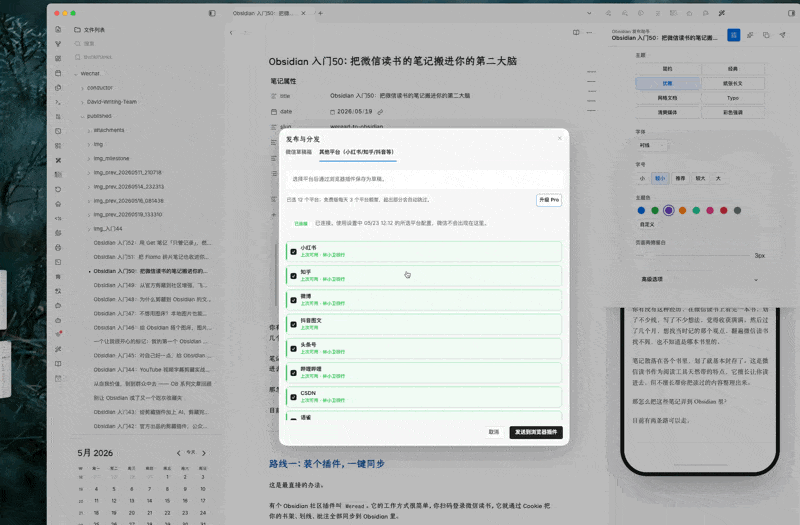
Task: Click the home ribbon icon
Action: coord(58,204)
